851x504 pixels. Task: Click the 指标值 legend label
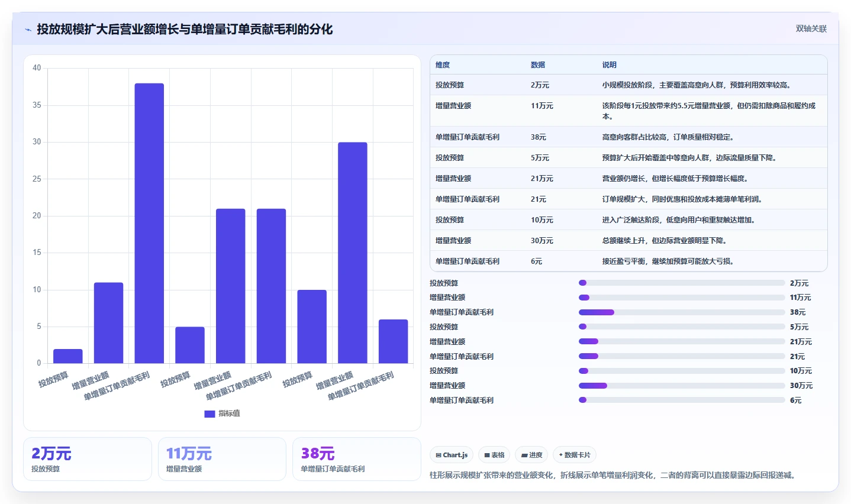(230, 413)
